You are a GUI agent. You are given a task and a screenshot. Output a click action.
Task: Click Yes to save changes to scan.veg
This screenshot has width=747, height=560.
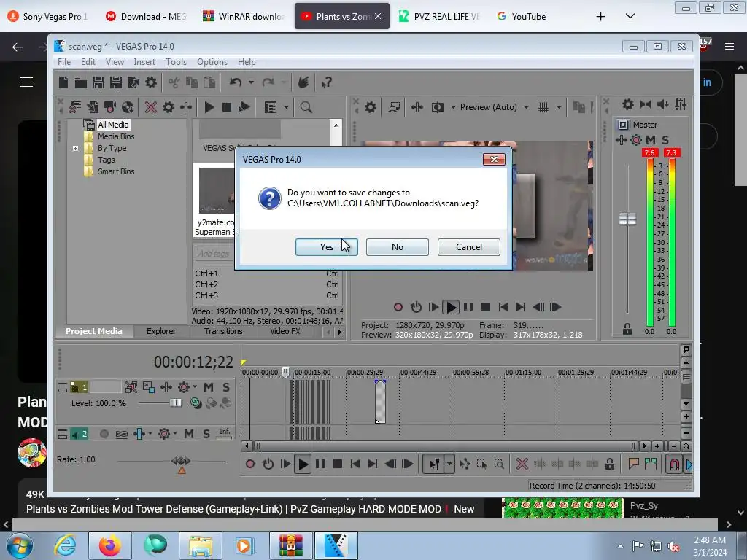(326, 246)
